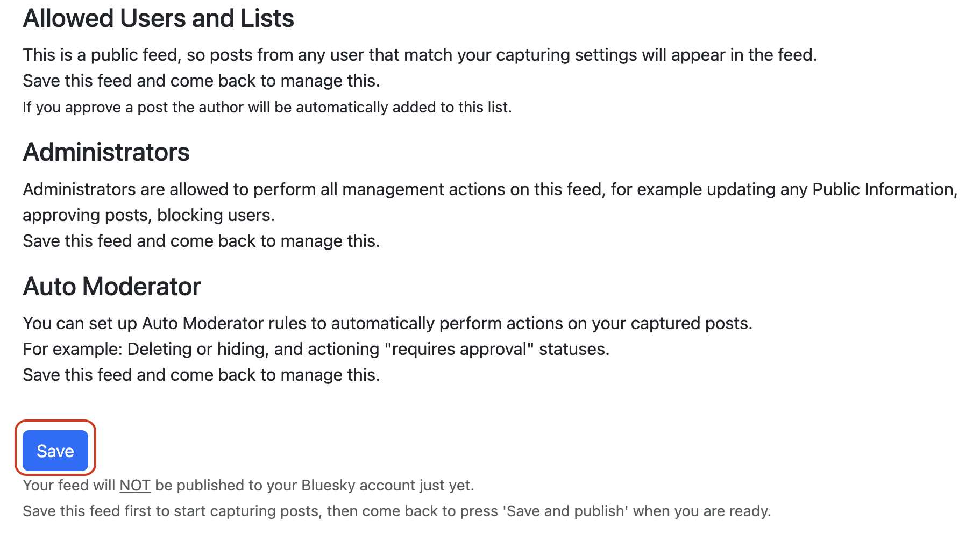Click the word Bluesky below Save
The height and width of the screenshot is (541, 980).
tap(328, 486)
